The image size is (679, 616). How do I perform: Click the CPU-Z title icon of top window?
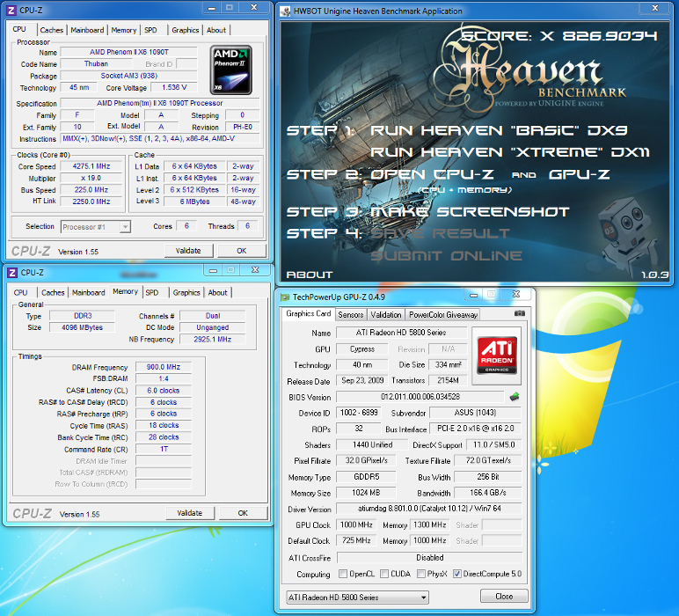[x=11, y=10]
